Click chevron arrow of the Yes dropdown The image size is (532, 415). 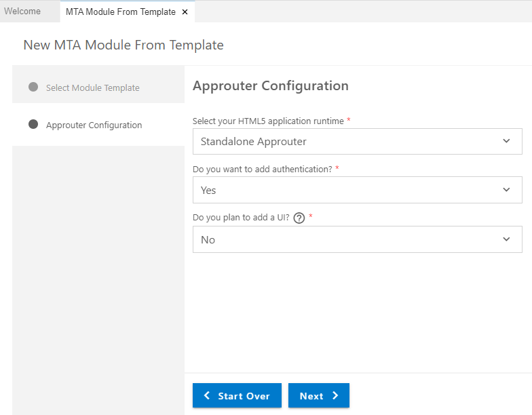coord(506,190)
